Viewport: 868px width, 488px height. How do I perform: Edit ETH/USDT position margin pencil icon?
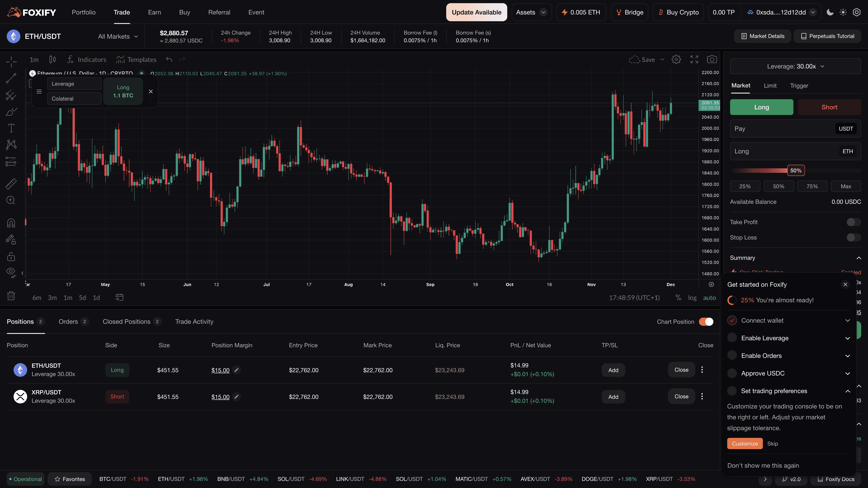coord(236,370)
